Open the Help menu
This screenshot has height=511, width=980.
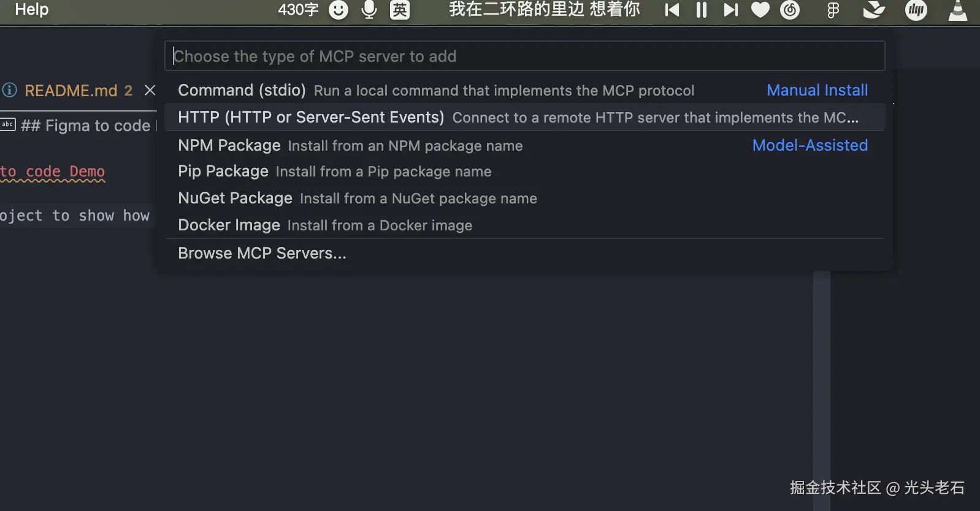32,9
